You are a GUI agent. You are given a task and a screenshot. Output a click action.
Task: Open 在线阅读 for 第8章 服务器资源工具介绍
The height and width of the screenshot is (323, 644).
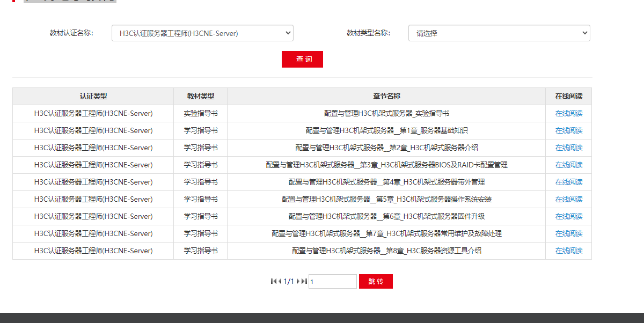569,251
